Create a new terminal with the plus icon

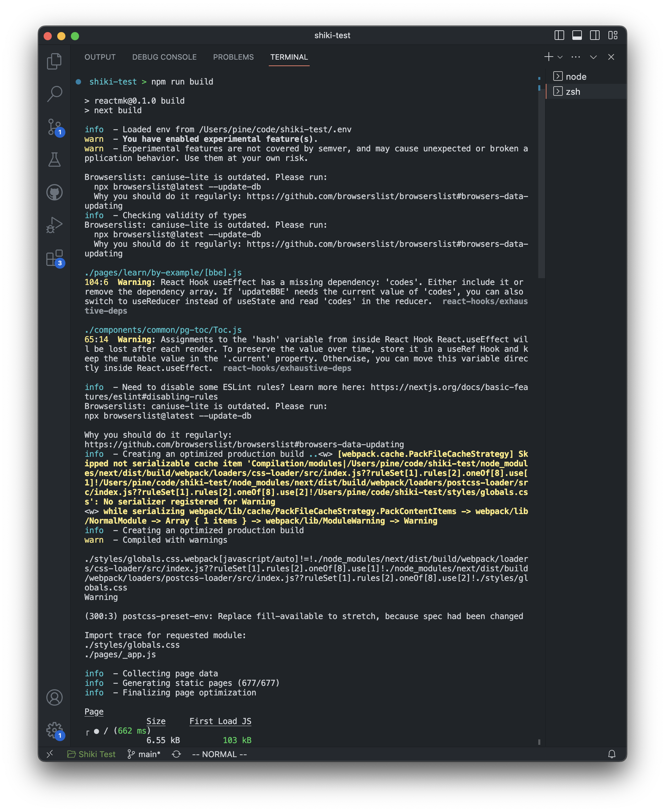point(548,57)
